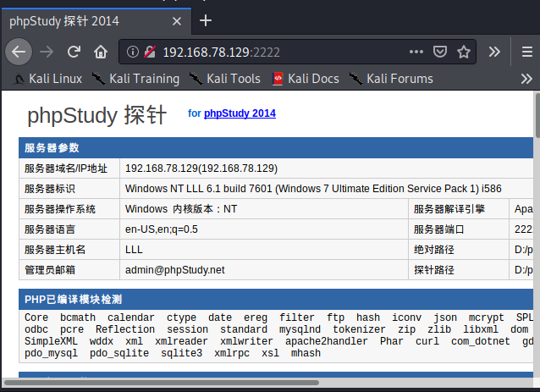Click the en-US,en;q=0.5 value
540x392 pixels.
pos(162,229)
